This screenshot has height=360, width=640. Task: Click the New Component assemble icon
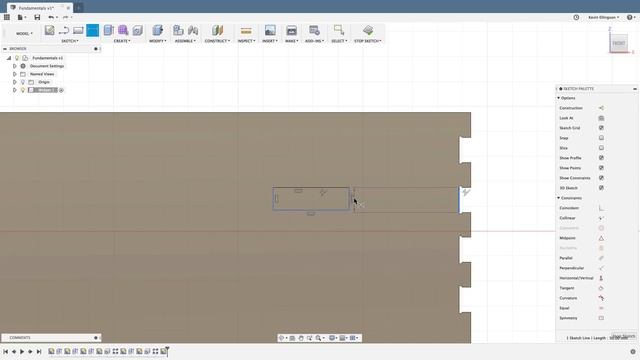click(178, 30)
